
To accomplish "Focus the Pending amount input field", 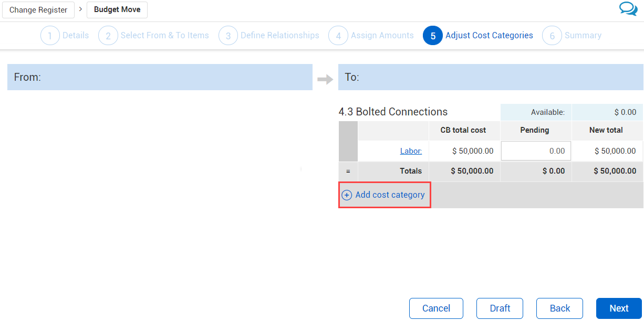I will (536, 151).
